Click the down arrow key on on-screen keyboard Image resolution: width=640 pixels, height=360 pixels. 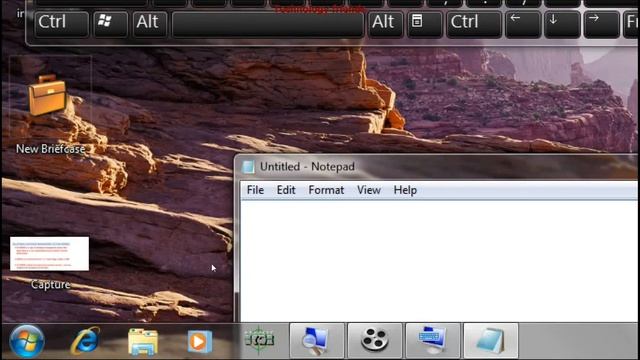(x=562, y=24)
